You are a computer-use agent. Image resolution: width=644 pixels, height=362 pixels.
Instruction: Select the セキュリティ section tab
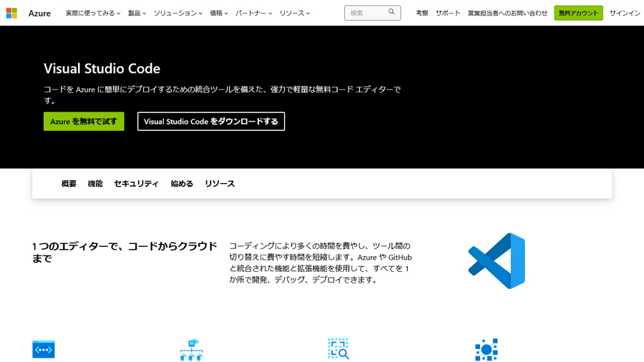[x=136, y=184]
